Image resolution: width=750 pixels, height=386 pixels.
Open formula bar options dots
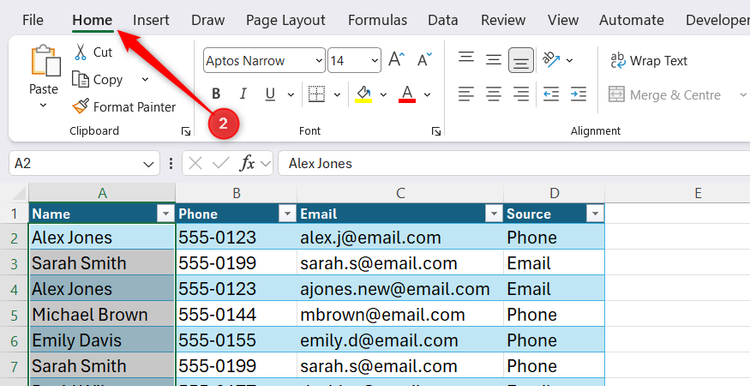pos(171,164)
